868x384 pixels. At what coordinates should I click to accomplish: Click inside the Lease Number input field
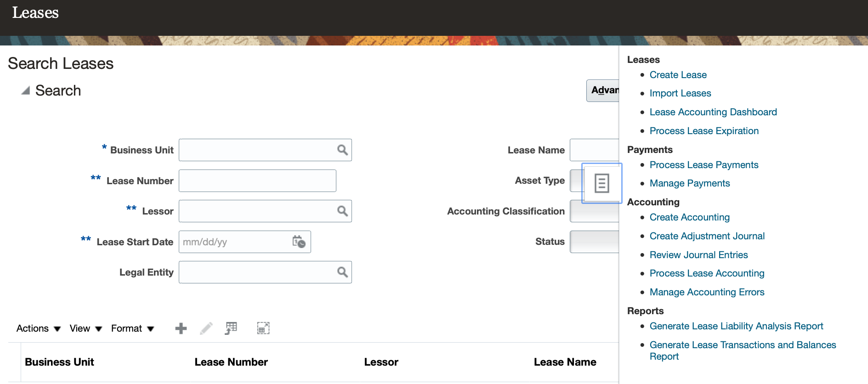[257, 181]
